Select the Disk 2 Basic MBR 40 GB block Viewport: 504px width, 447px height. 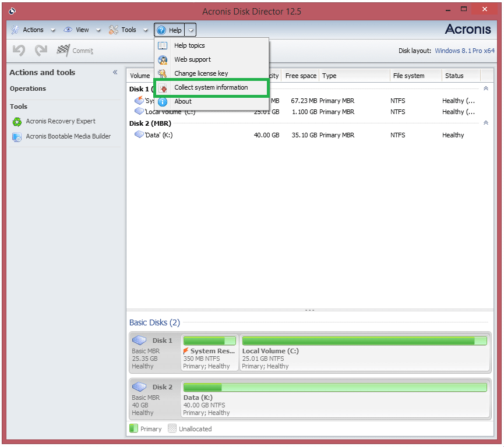(x=154, y=399)
